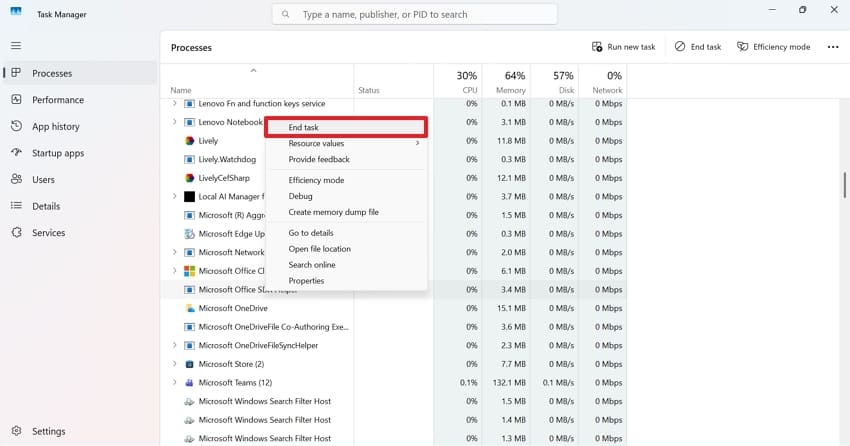
Task: Click the Microsoft Teams icon
Action: click(x=189, y=382)
